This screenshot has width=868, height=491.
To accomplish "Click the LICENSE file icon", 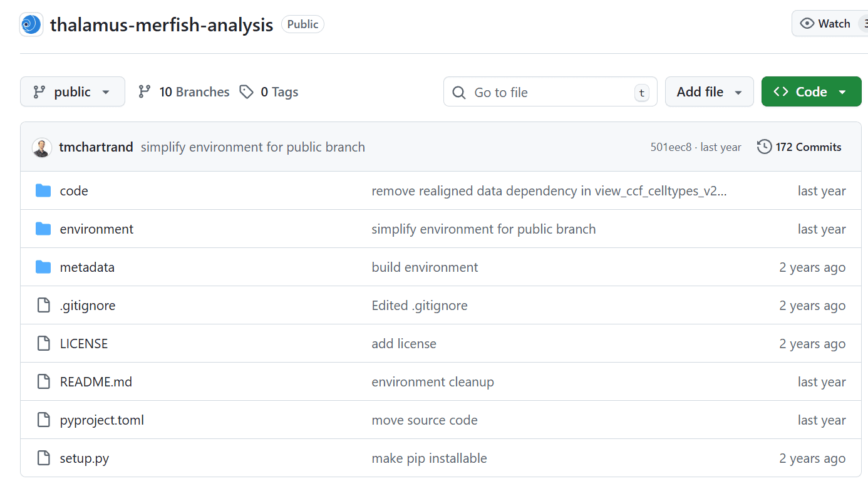I will click(x=43, y=344).
